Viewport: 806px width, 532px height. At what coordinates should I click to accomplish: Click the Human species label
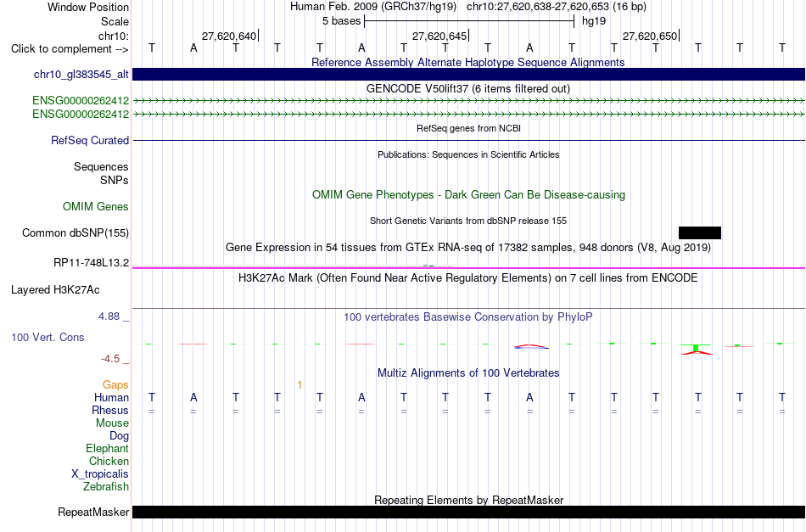[111, 397]
